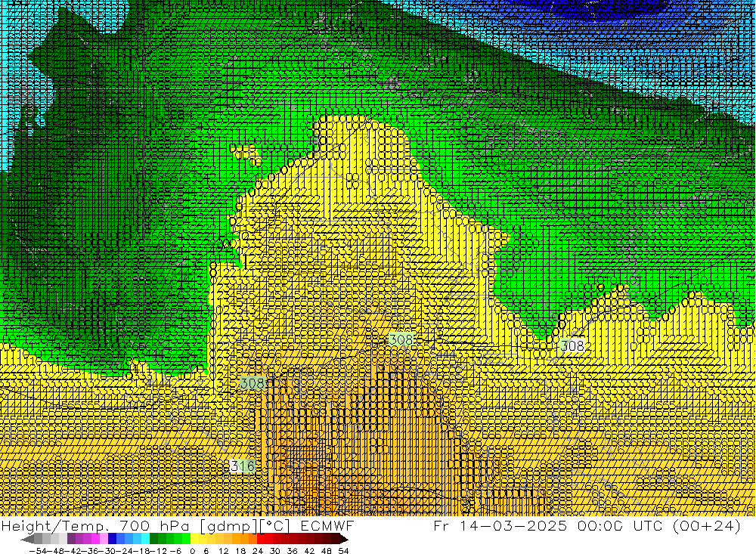Click the 316 height contour label

click(x=243, y=466)
